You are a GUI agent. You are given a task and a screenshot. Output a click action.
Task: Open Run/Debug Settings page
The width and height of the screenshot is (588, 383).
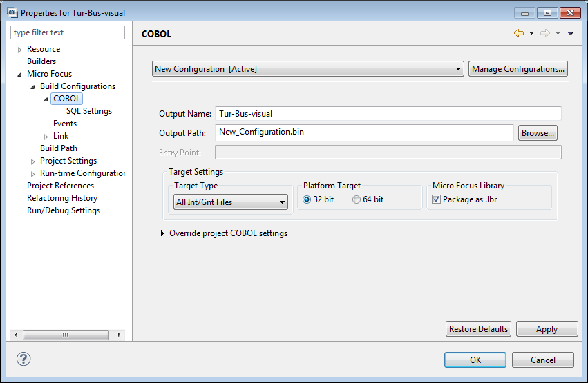click(x=63, y=210)
